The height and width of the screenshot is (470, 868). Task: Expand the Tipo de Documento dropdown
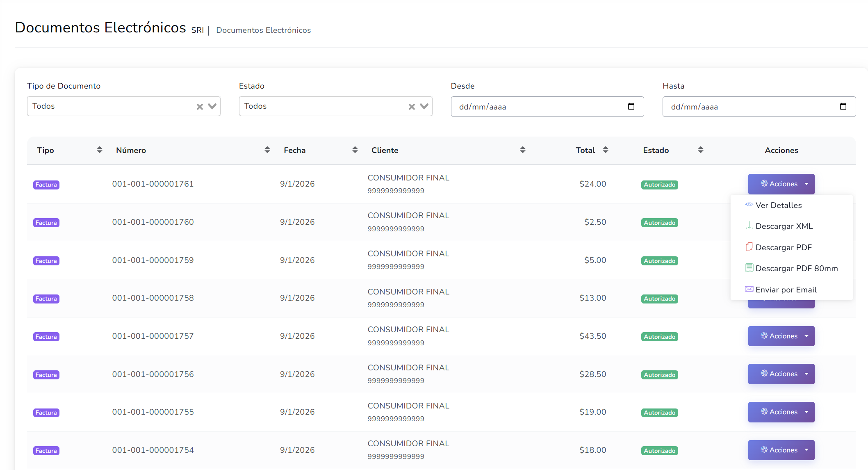click(212, 106)
